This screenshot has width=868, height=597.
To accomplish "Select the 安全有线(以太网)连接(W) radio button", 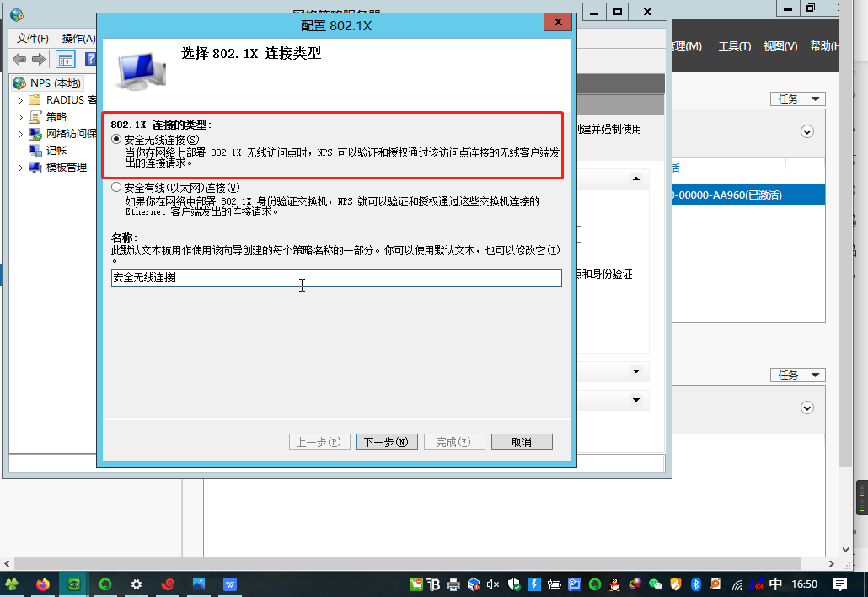I will pyautogui.click(x=116, y=188).
